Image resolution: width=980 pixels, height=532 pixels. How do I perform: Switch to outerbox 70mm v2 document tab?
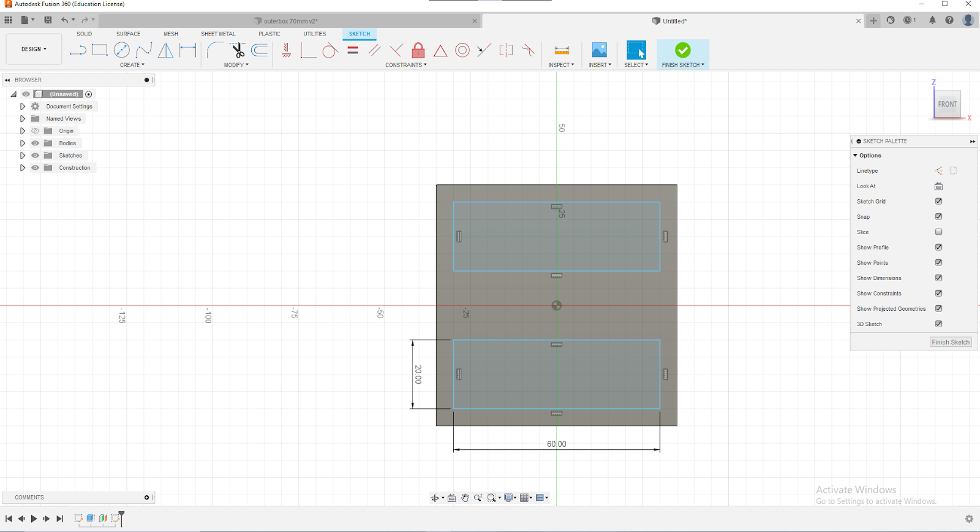[290, 21]
